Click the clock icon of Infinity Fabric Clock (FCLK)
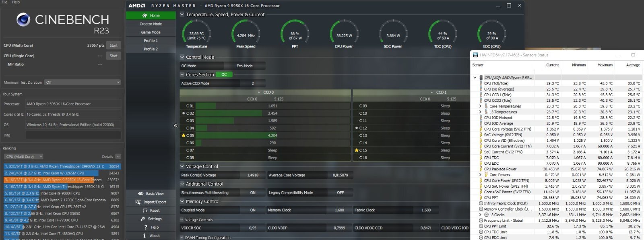644x240 pixels. tap(481, 203)
